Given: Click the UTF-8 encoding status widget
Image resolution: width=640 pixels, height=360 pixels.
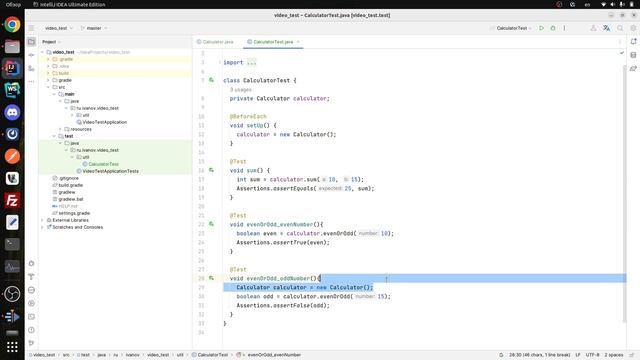Looking at the screenshot, I should click(593, 355).
